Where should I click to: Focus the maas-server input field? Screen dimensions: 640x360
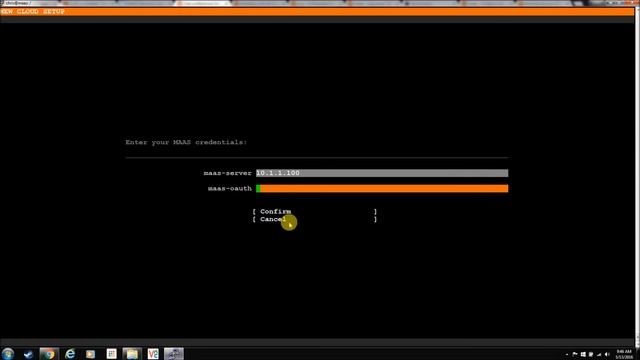point(382,173)
